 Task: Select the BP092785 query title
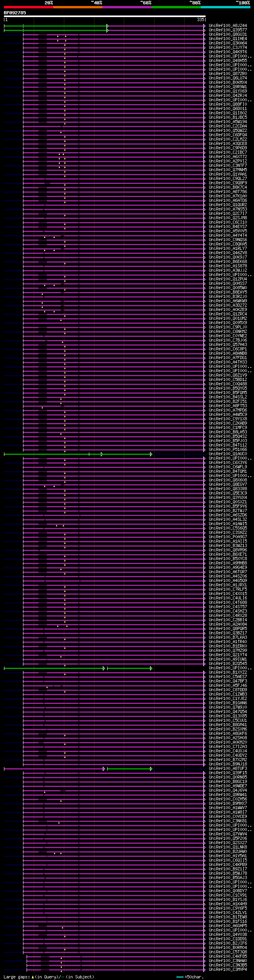[15, 13]
